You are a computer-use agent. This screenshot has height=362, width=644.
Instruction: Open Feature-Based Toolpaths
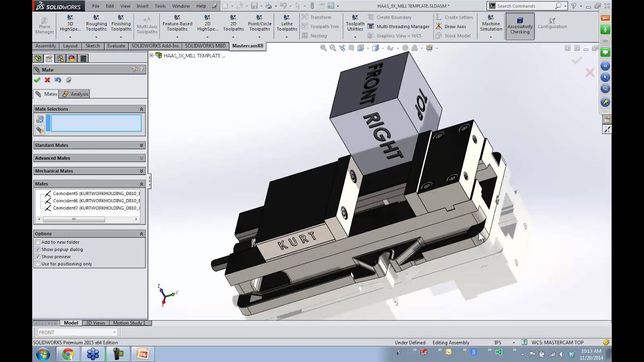(x=177, y=26)
